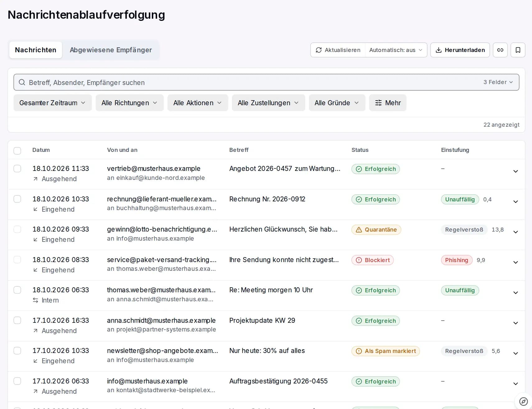Select checkbox for Auftragsbestätigung 2026-0455 row
This screenshot has width=532, height=409.
click(17, 381)
